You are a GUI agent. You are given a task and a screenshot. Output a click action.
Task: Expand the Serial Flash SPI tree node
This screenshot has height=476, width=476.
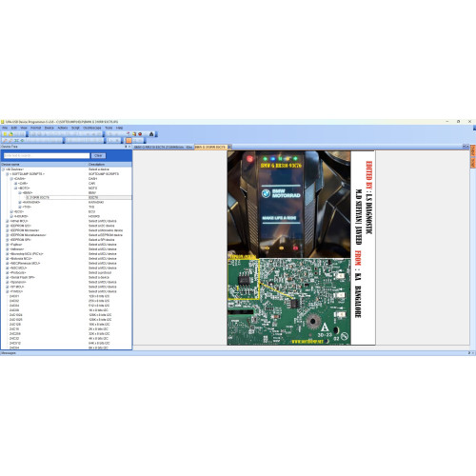click(8, 277)
